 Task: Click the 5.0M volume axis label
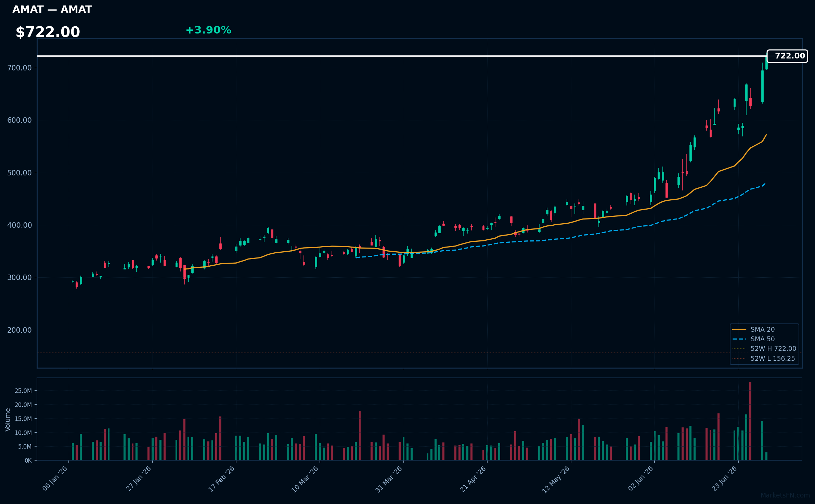[25, 447]
